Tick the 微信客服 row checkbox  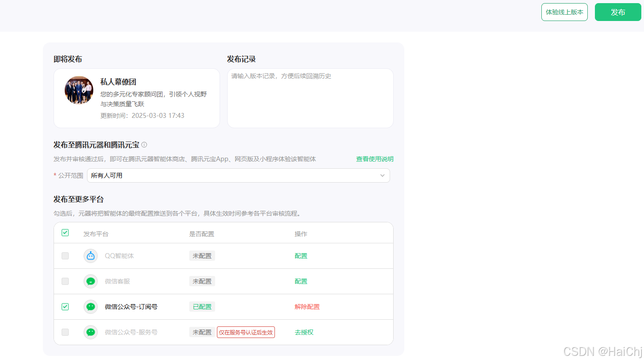(x=65, y=281)
